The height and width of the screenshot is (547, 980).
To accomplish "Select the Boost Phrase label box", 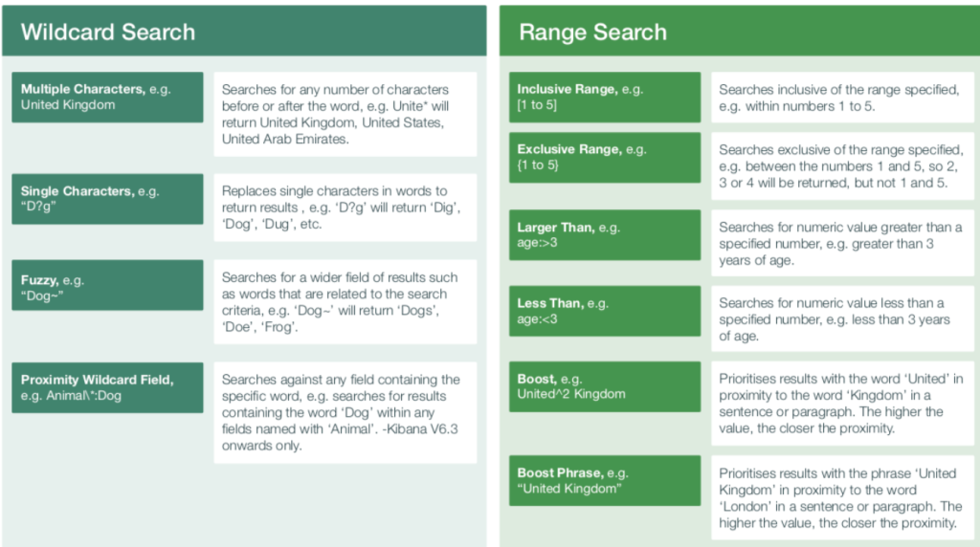I will [604, 481].
